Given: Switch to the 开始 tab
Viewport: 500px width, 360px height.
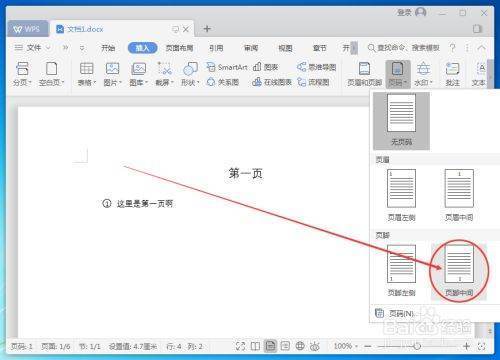Looking at the screenshot, I should 108,48.
